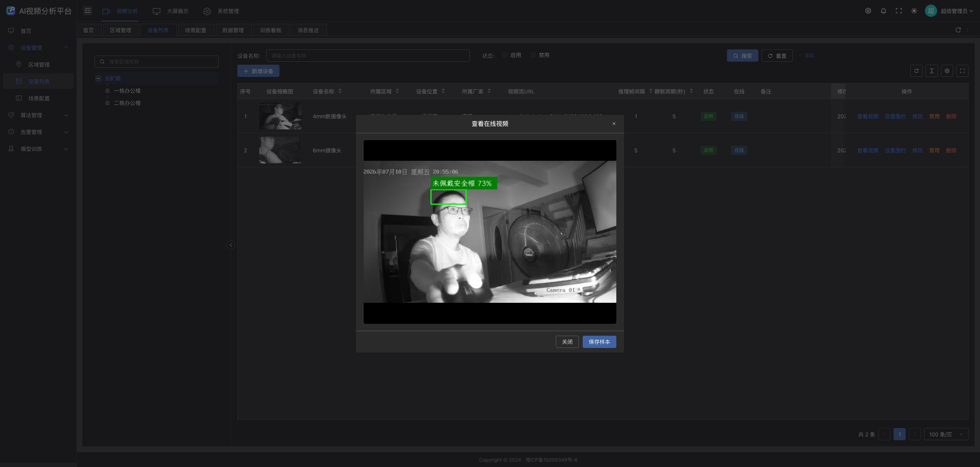Click 删除 for 6mm摄像头 row
The height and width of the screenshot is (467, 980).
tap(951, 150)
